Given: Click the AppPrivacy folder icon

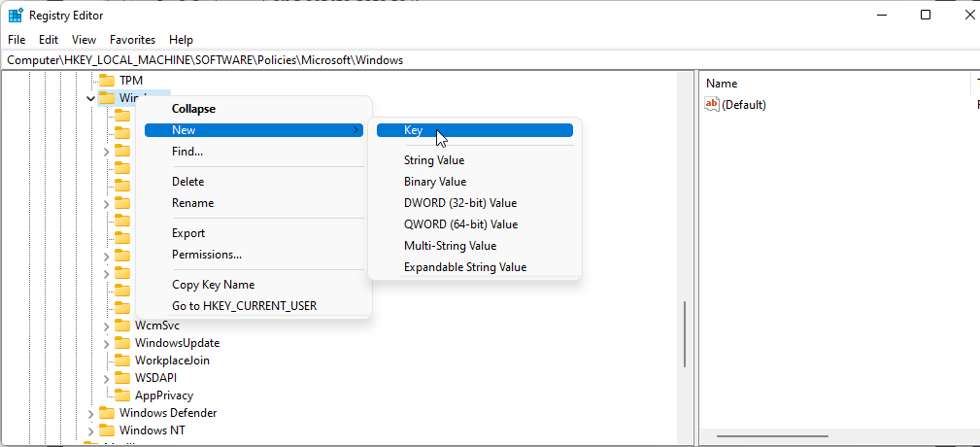Looking at the screenshot, I should 122,395.
